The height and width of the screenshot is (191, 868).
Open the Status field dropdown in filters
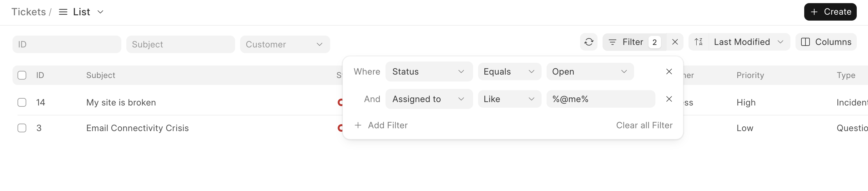(x=429, y=71)
